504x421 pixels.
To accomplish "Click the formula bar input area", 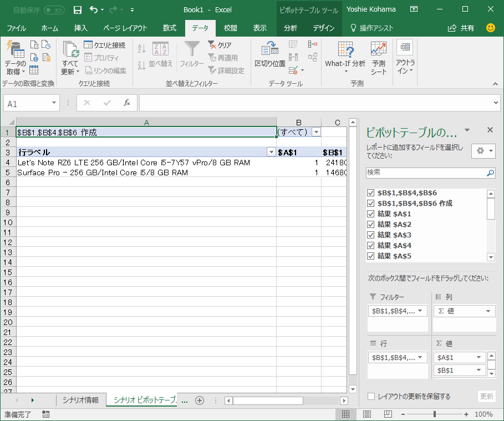I will click(315, 103).
